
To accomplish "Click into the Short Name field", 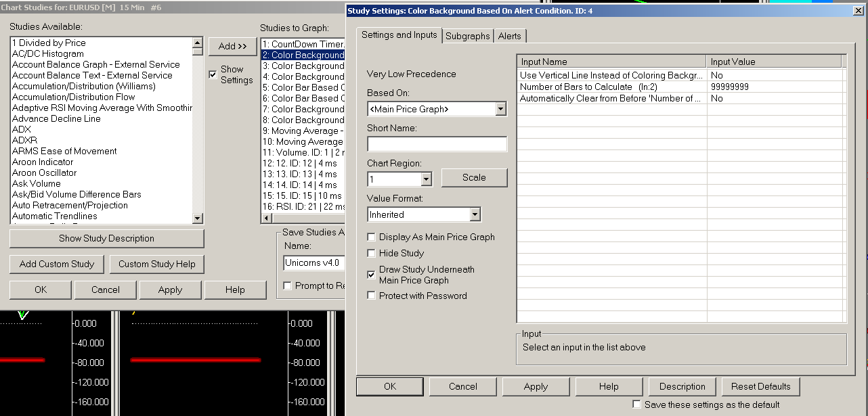I will coord(437,144).
